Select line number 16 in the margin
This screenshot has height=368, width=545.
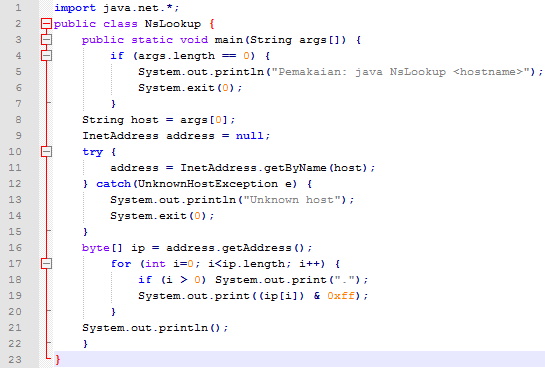tap(15, 247)
